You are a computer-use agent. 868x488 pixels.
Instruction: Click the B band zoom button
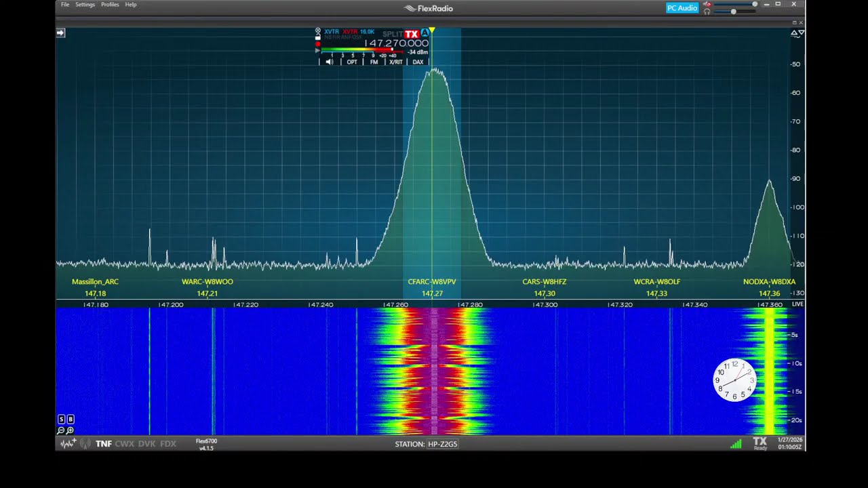71,420
